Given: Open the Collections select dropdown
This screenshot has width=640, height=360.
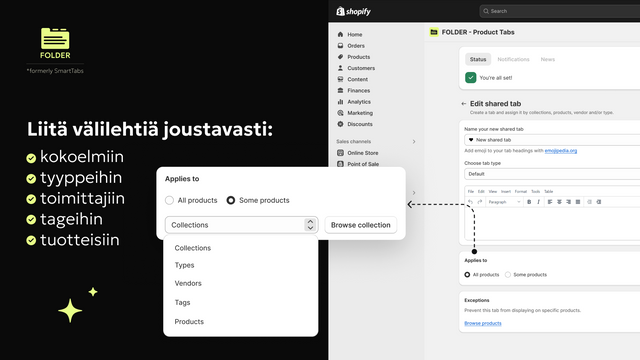Looking at the screenshot, I should point(241,225).
